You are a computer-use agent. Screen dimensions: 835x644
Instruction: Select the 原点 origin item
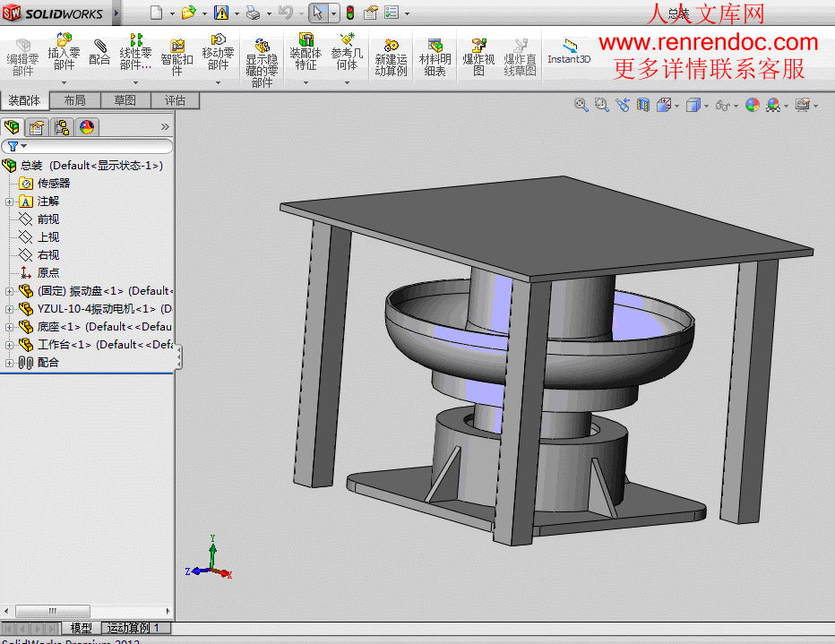[39, 273]
